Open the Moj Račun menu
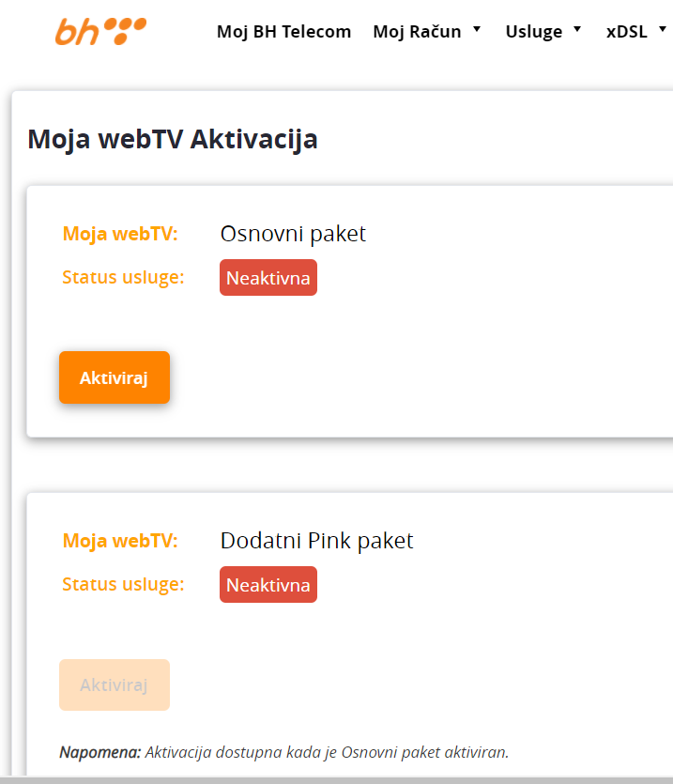 click(417, 32)
